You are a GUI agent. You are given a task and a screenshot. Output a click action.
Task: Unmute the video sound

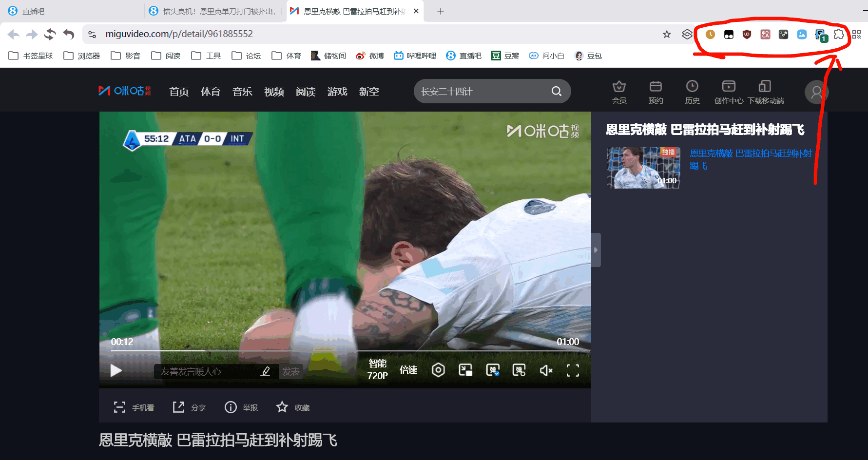click(x=546, y=371)
